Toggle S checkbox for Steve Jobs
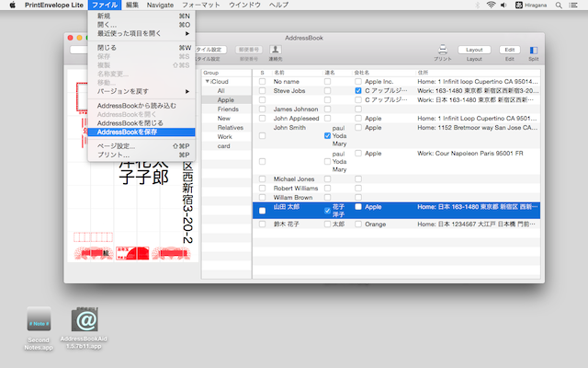This screenshot has height=368, width=588. pos(262,90)
